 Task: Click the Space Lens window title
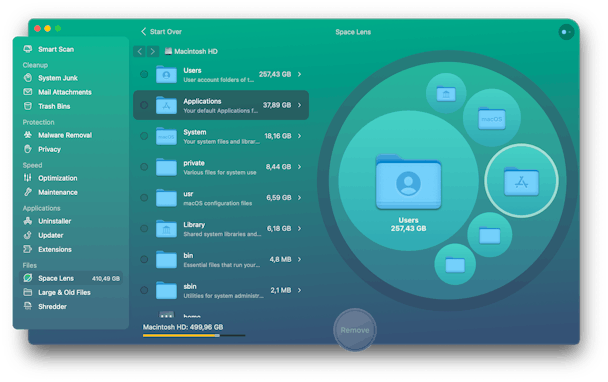[353, 32]
